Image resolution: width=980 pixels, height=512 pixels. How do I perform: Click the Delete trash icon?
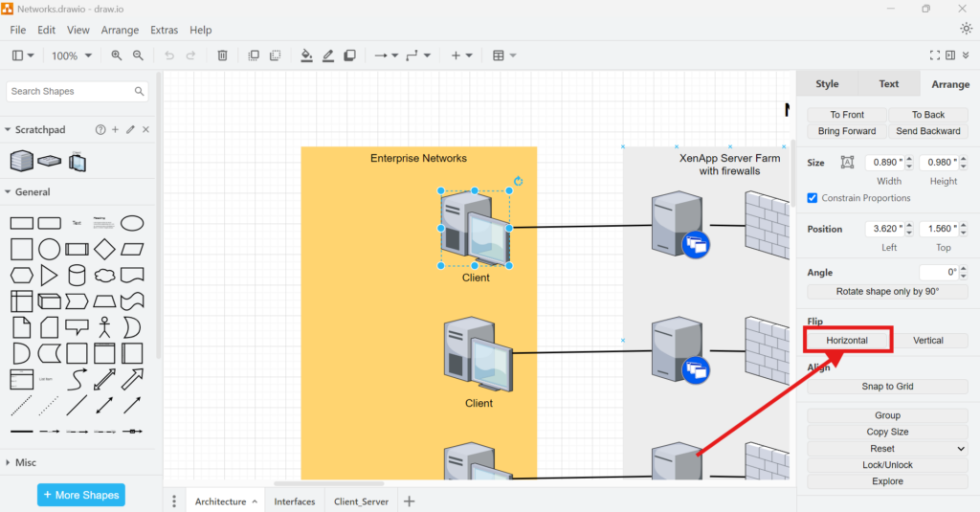(x=222, y=56)
